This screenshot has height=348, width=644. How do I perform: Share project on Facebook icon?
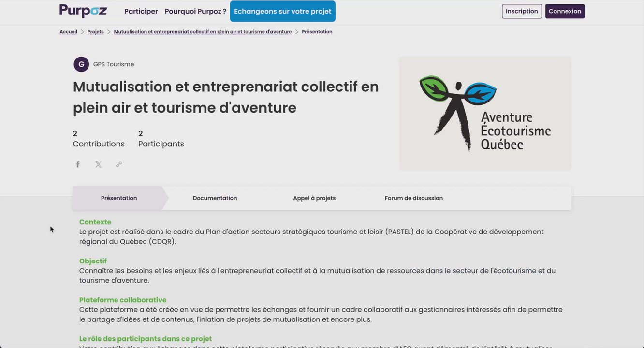pyautogui.click(x=78, y=164)
